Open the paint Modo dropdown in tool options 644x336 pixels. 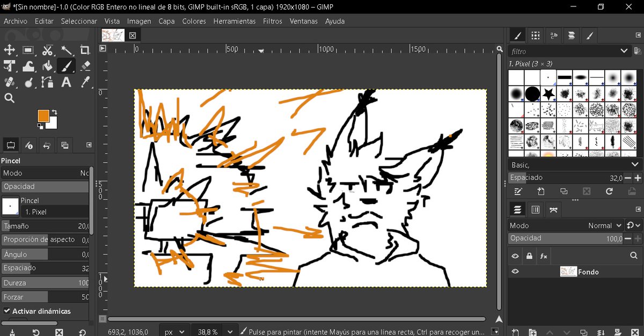45,173
